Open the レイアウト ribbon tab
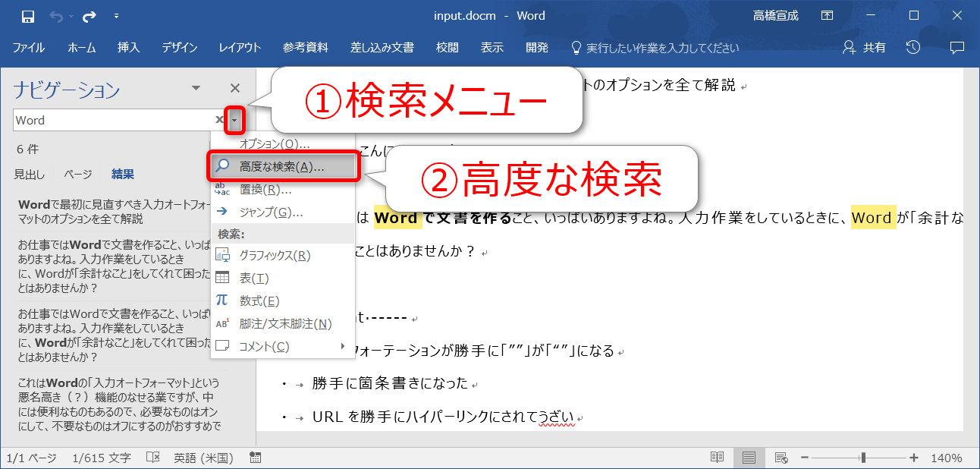The width and height of the screenshot is (980, 469). point(240,48)
